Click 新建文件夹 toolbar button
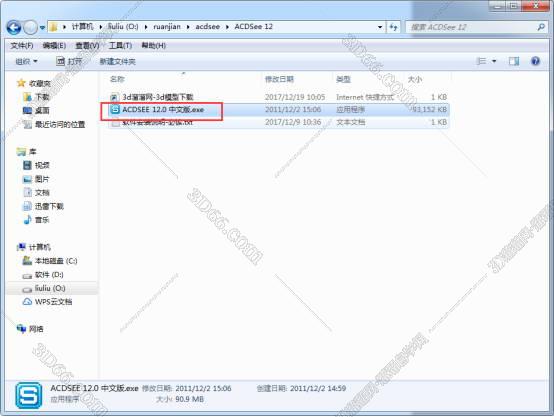Screen dimensions: 554x417 point(117,61)
